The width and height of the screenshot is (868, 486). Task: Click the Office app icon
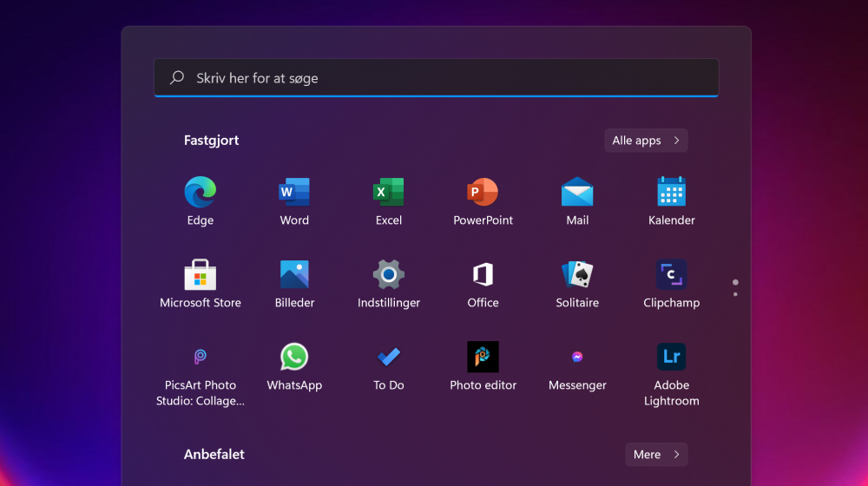[x=483, y=275]
